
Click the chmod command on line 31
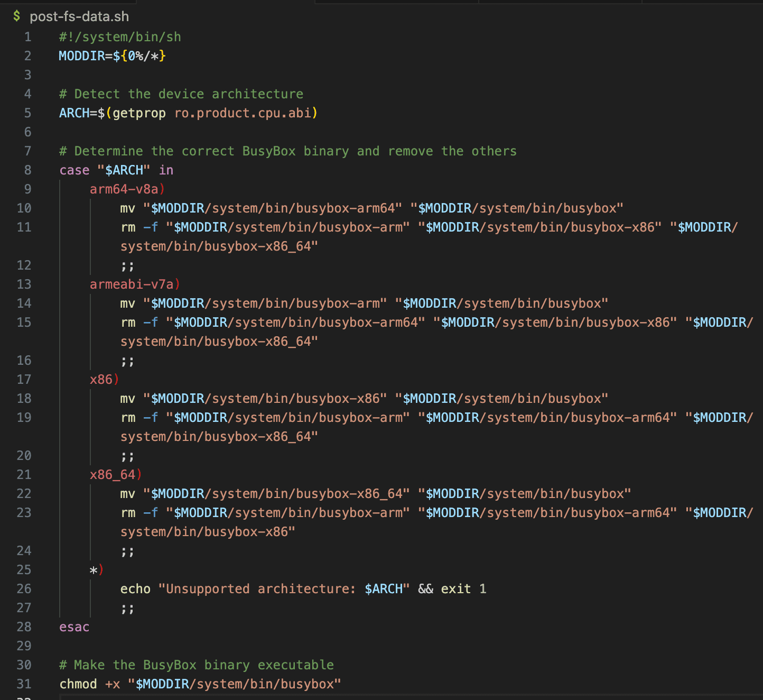click(x=78, y=684)
